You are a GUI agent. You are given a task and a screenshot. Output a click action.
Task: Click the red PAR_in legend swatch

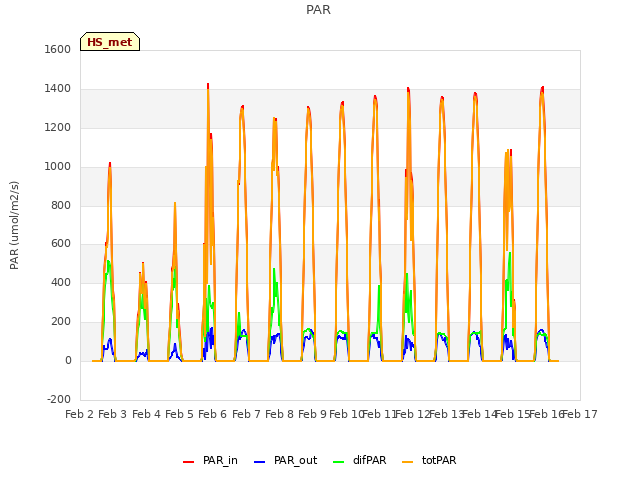pyautogui.click(x=188, y=462)
